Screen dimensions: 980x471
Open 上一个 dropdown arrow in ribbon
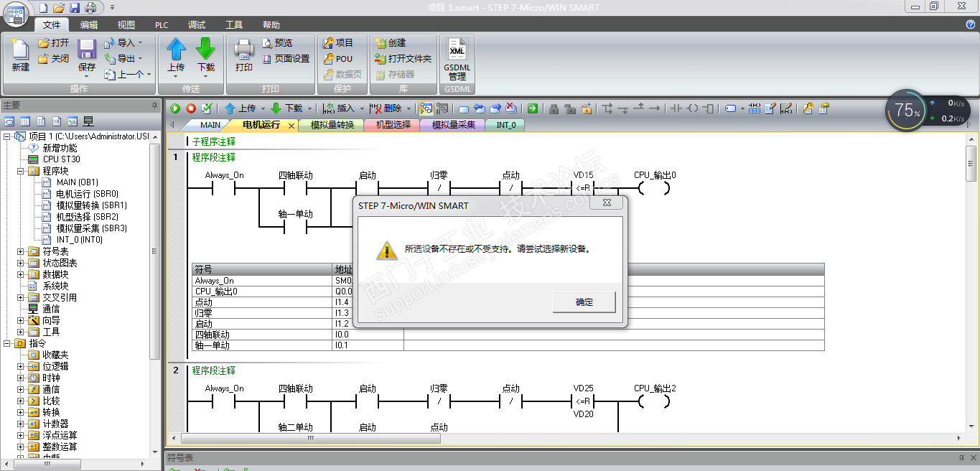tap(149, 74)
